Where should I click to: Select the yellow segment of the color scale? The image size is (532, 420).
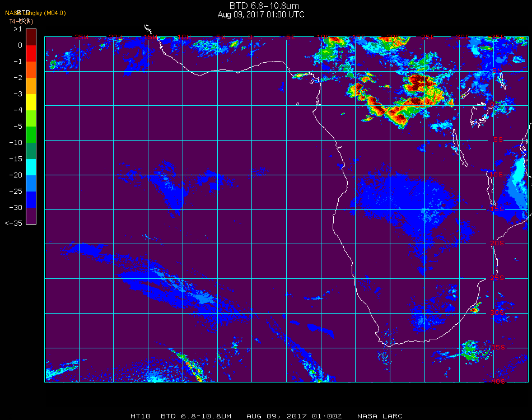(x=31, y=102)
